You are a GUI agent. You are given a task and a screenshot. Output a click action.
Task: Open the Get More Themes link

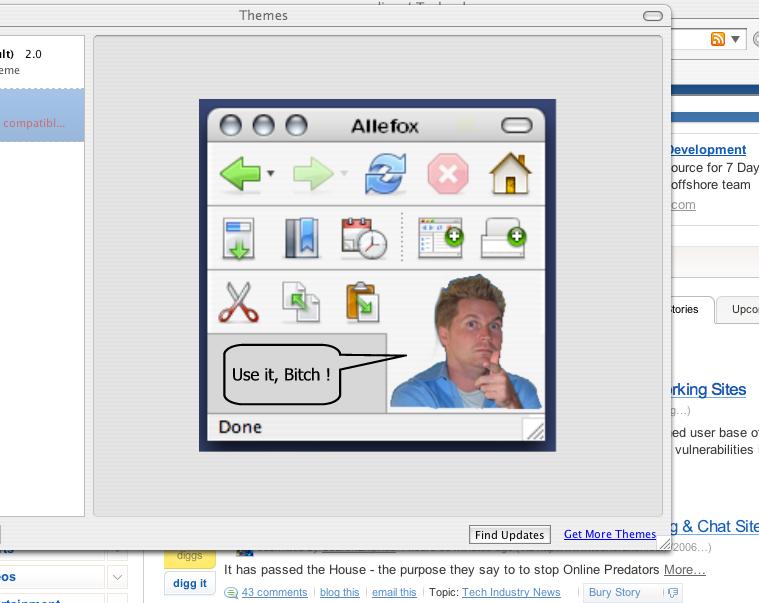610,534
